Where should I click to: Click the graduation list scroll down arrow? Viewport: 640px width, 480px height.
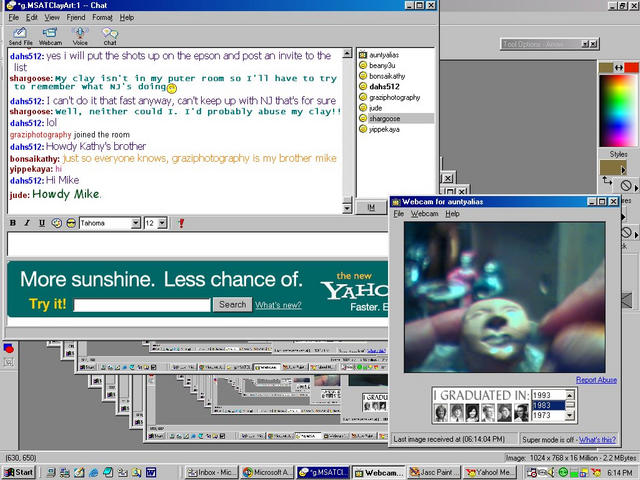[570, 416]
